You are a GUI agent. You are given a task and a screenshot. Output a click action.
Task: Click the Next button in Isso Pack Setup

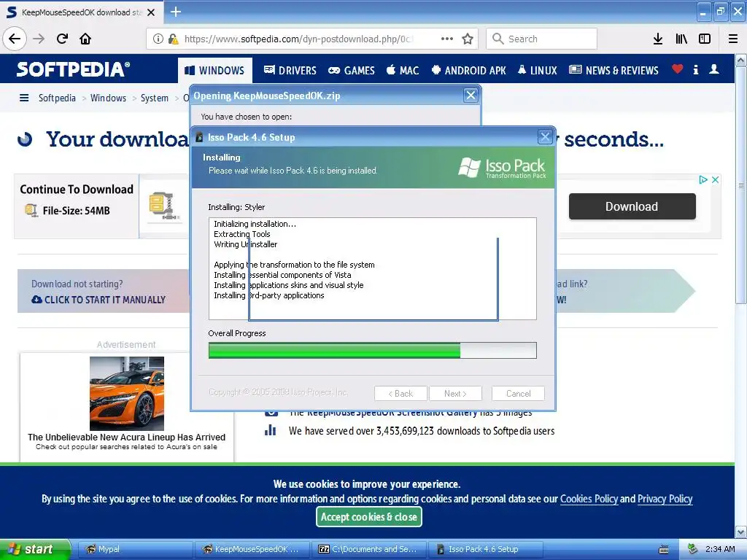(x=455, y=393)
